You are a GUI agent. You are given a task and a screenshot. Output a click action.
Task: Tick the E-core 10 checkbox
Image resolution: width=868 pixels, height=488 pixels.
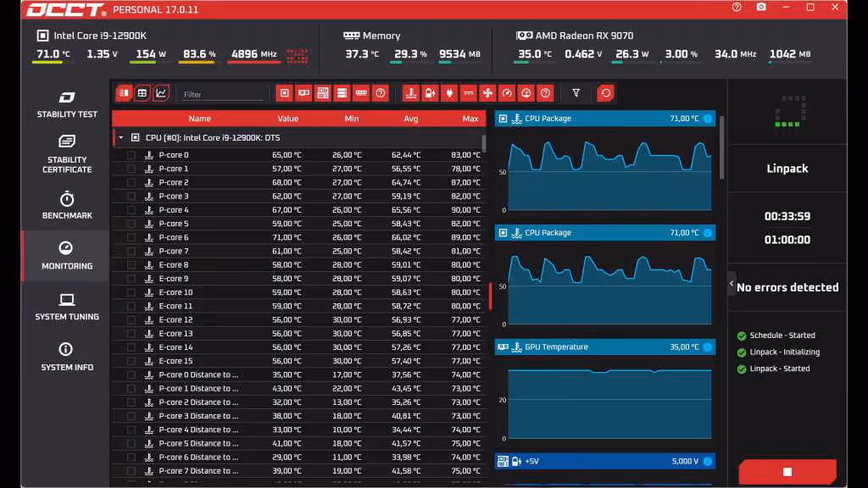click(131, 292)
